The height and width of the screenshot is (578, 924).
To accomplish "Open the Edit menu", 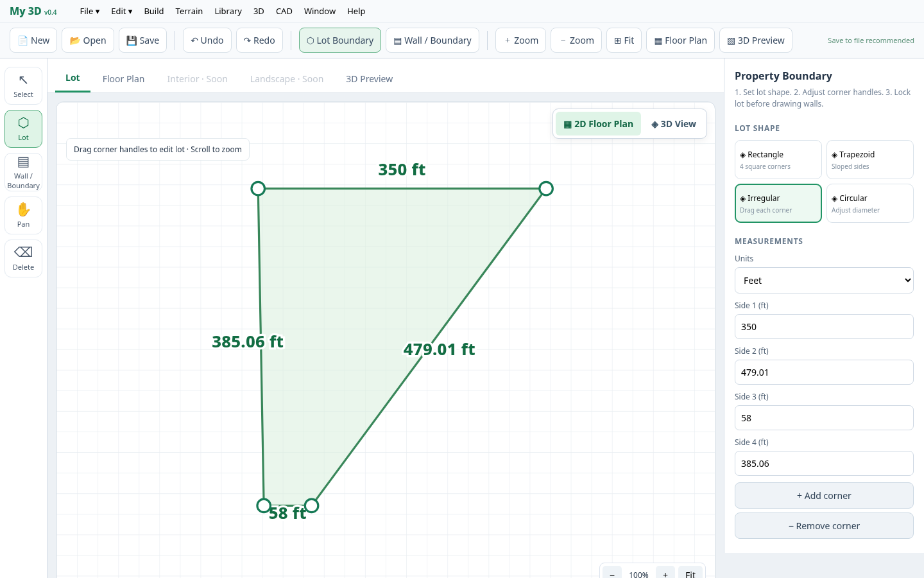I will click(121, 11).
